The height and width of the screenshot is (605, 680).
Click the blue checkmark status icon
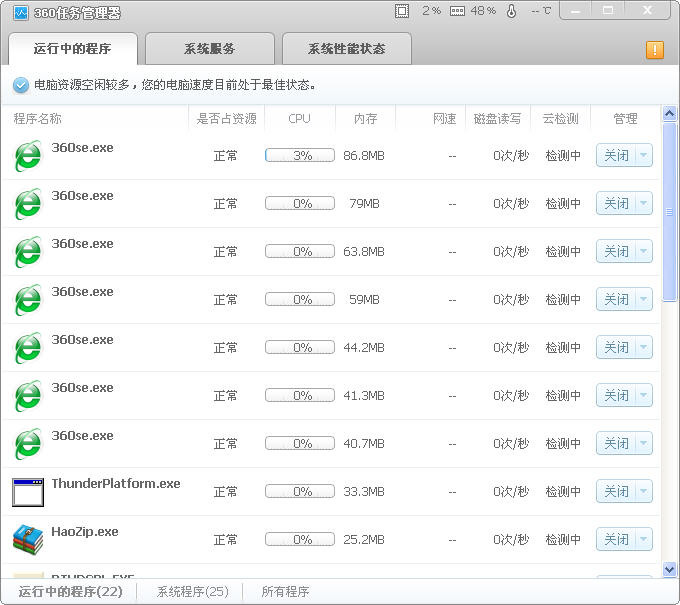click(21, 85)
